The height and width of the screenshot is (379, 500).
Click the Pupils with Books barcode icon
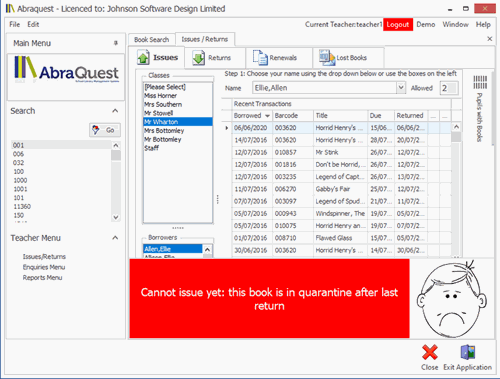(480, 82)
